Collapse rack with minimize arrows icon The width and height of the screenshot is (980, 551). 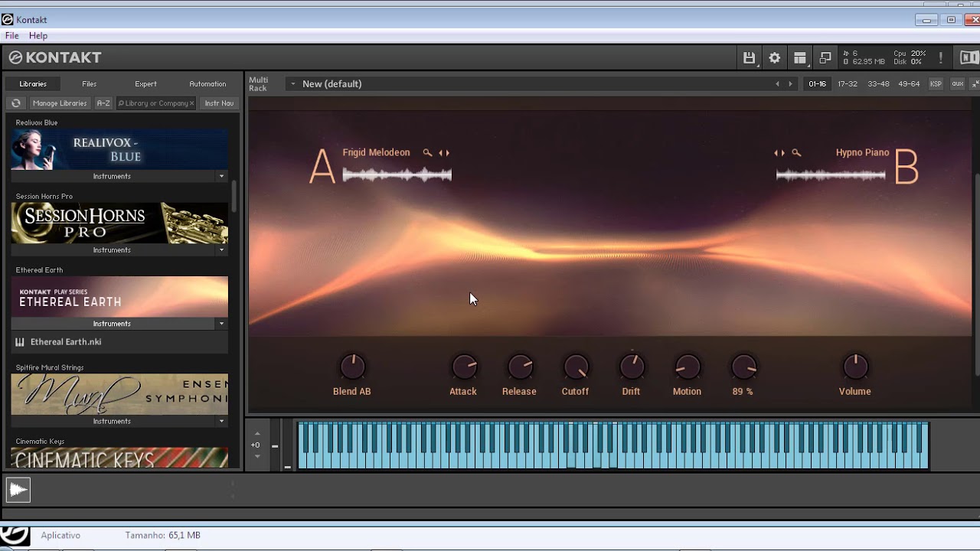coord(974,84)
